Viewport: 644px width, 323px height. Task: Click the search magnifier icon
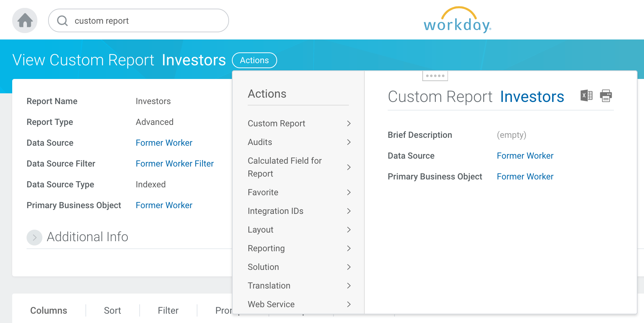(62, 21)
